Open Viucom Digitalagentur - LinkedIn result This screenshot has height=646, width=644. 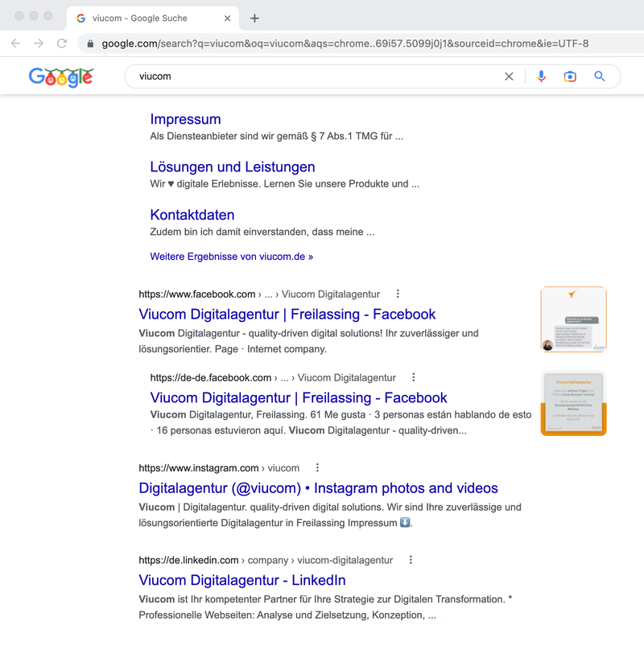(x=242, y=580)
